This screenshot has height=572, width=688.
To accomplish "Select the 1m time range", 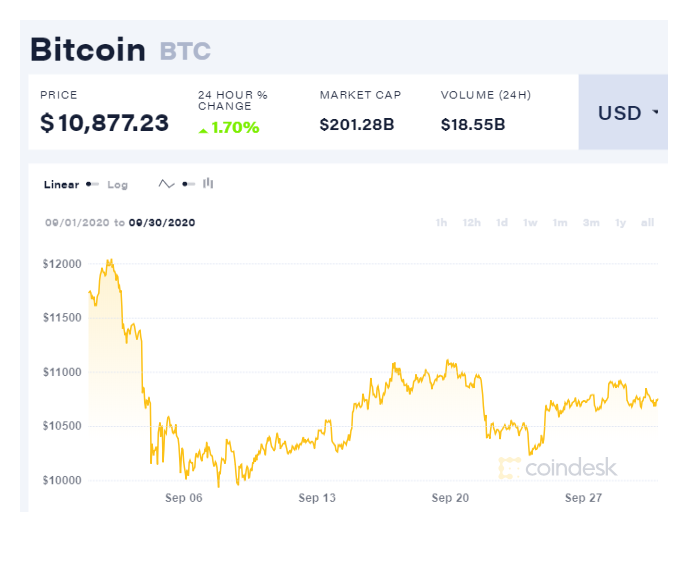I will [x=560, y=223].
